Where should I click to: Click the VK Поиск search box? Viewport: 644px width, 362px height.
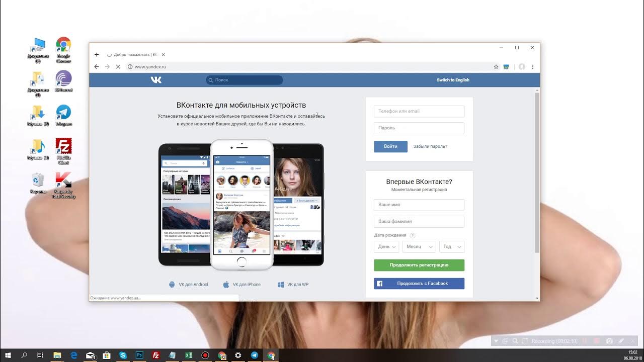245,80
